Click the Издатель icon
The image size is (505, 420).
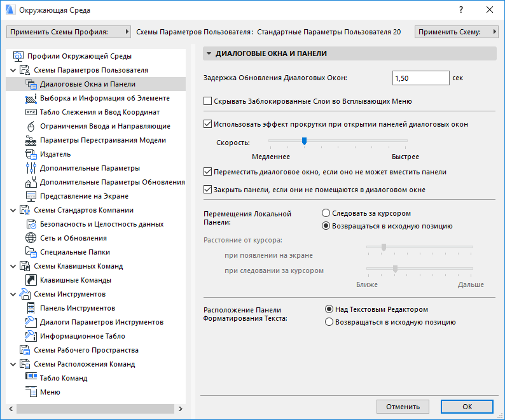tap(31, 154)
